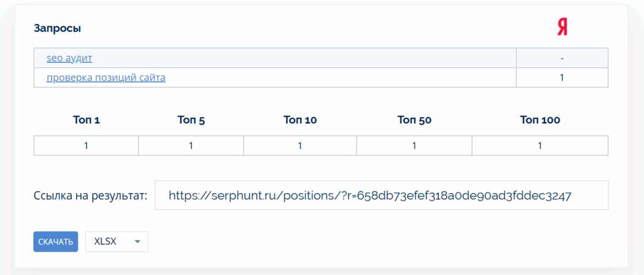The width and height of the screenshot is (644, 275).
Task: Click the position cell for 'seo аудит'
Action: 562,58
